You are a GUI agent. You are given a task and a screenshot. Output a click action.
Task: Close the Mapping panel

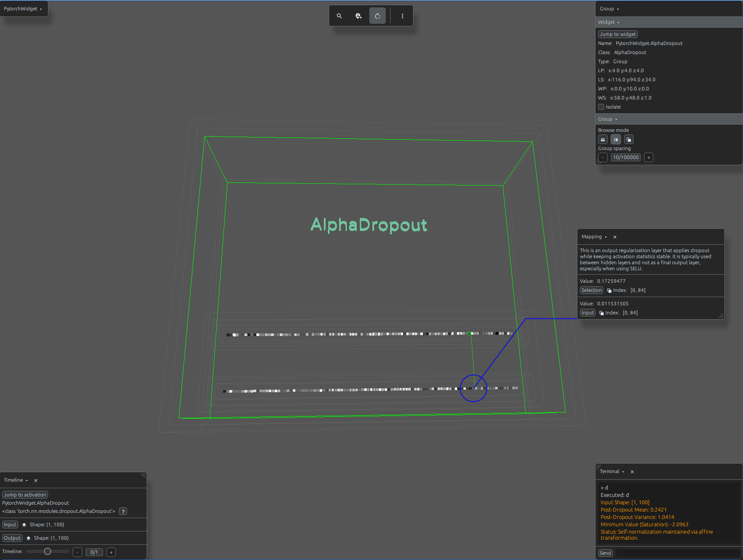615,237
